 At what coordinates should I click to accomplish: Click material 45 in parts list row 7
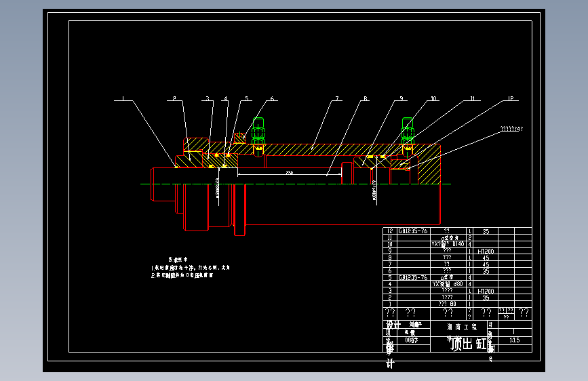(x=486, y=264)
